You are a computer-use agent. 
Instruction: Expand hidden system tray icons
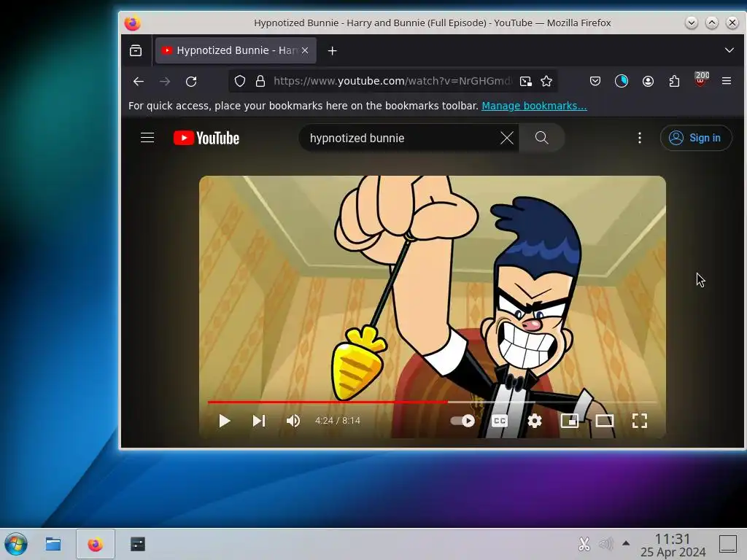pos(626,543)
